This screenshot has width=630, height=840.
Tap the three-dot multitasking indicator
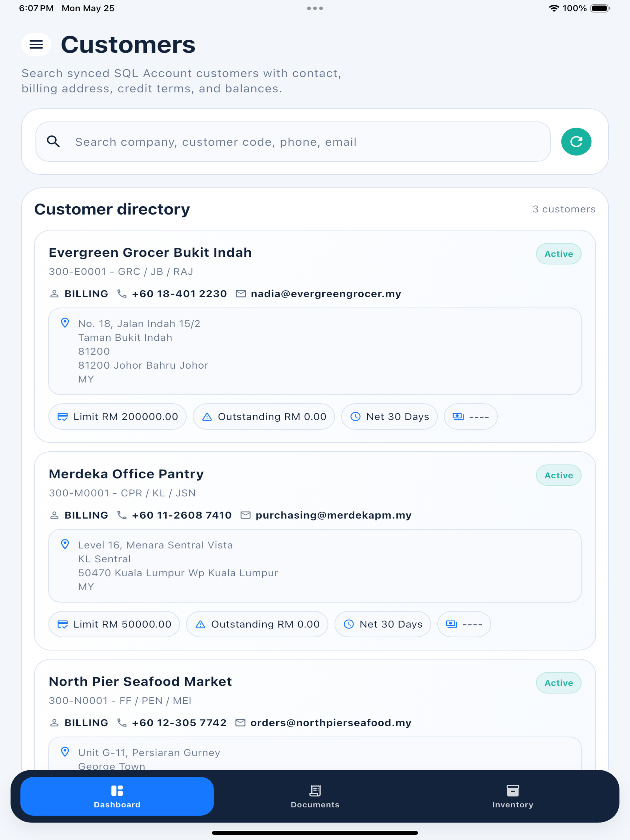[315, 8]
